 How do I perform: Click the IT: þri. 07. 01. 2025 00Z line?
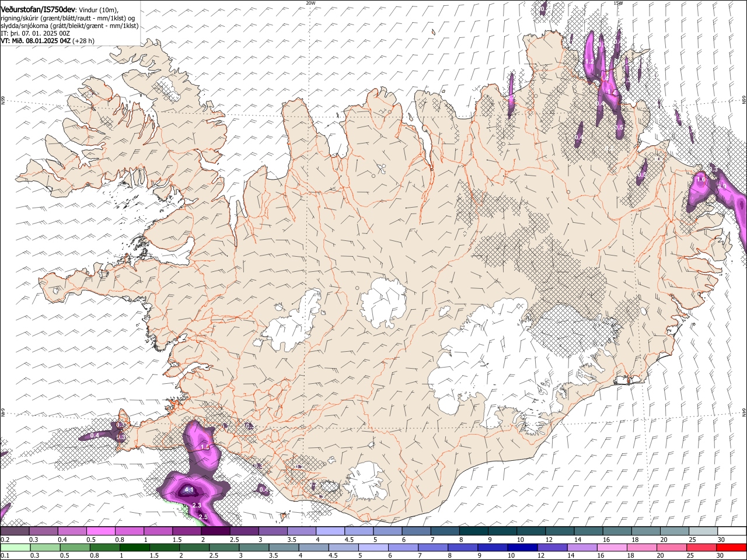[x=36, y=33]
